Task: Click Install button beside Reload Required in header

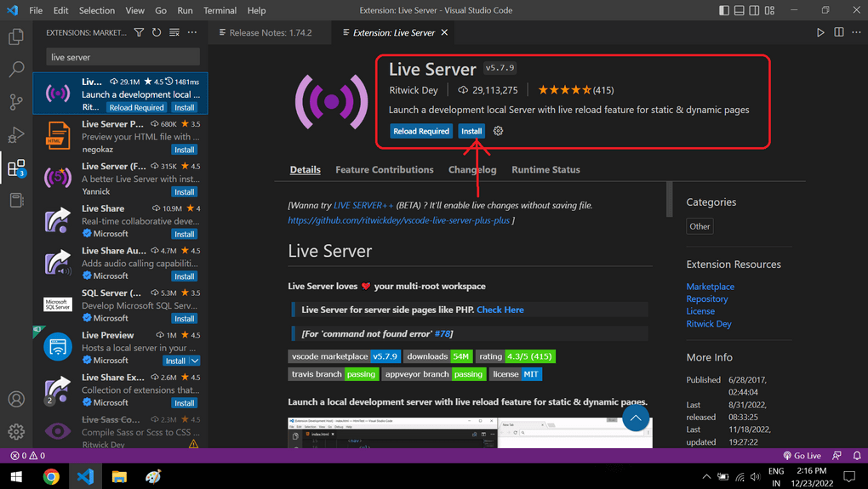Action: 471,131
